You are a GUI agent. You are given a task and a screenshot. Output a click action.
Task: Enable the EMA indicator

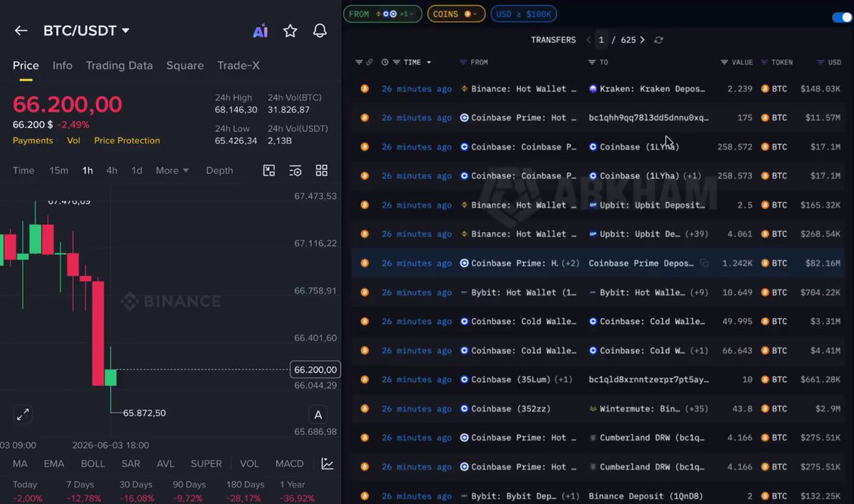(x=54, y=463)
